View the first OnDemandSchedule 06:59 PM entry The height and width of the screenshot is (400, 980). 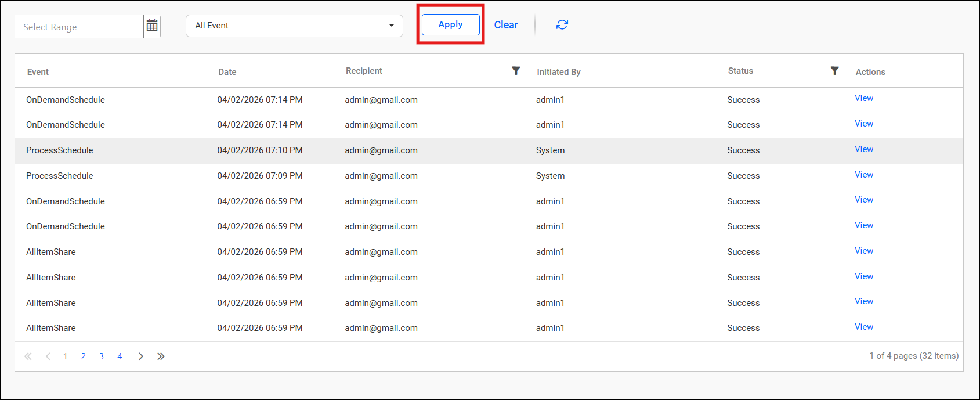click(x=864, y=200)
